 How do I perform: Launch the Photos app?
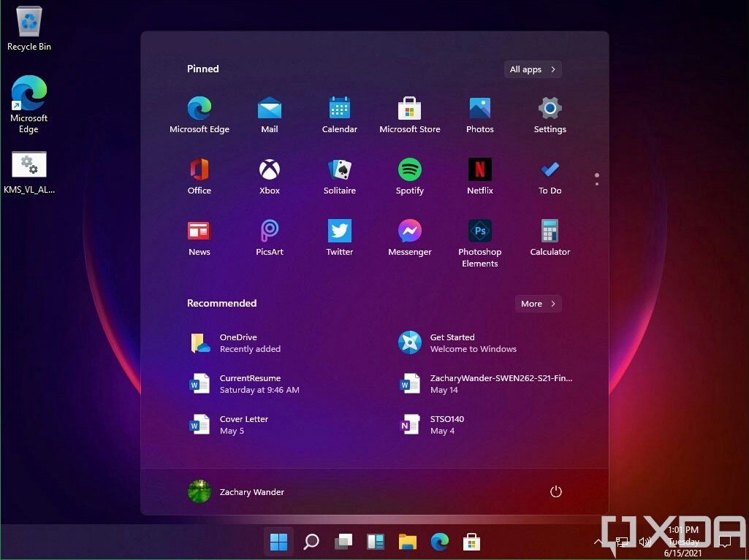pos(479,115)
